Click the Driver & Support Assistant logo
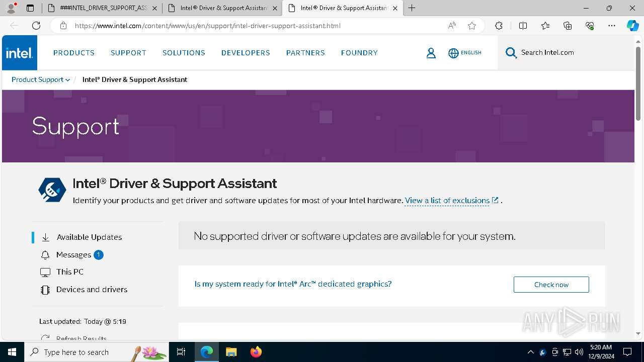 [52, 190]
